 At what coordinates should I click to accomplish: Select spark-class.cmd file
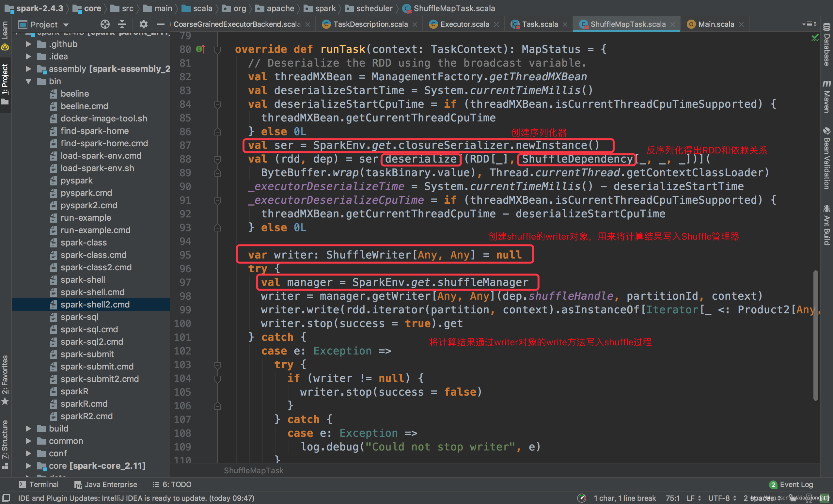pos(93,255)
